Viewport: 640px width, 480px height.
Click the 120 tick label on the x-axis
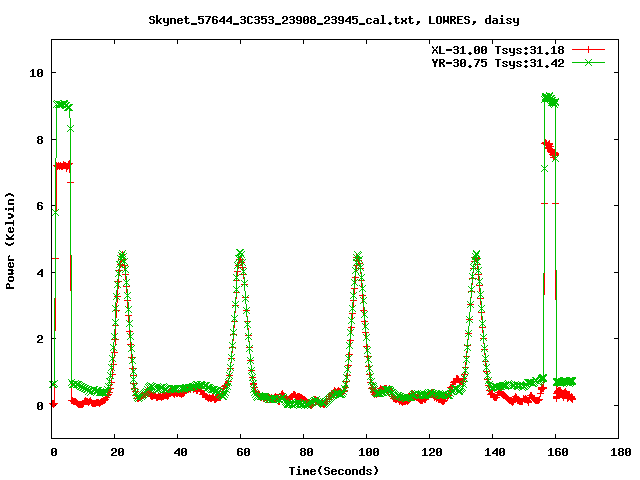click(x=430, y=452)
